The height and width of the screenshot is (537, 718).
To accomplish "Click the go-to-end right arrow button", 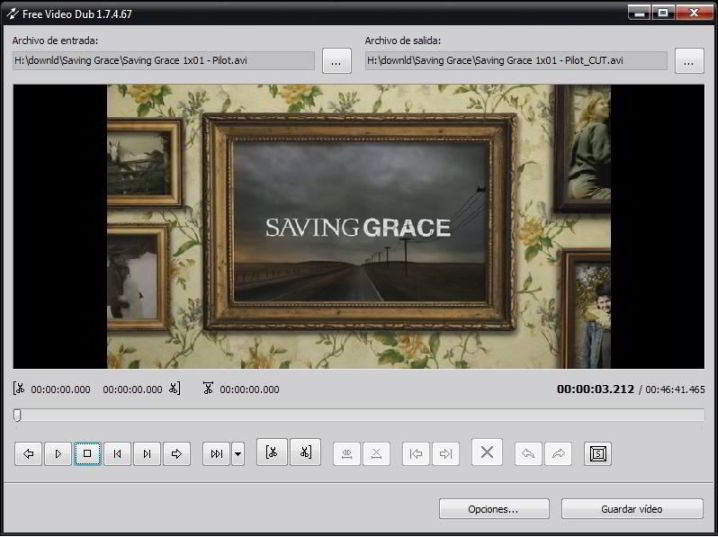I will point(177,454).
